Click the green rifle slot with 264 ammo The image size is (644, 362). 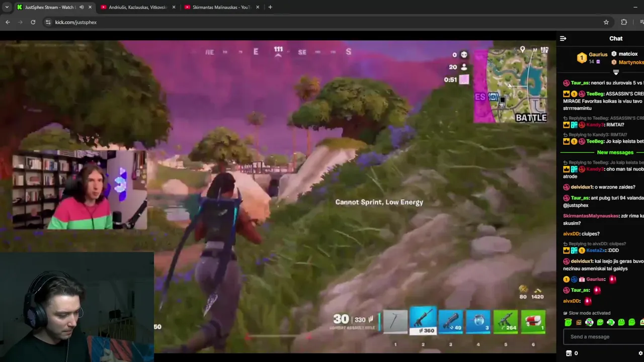point(505,322)
